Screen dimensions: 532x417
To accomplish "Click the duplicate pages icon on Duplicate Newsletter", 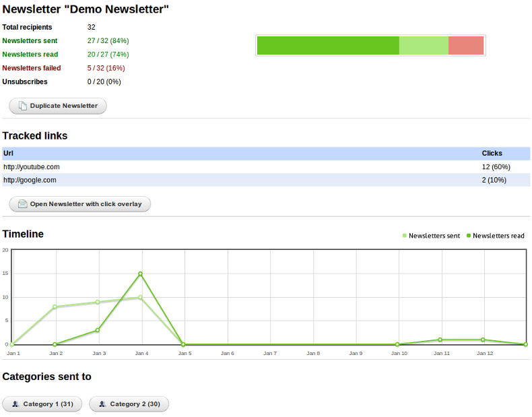I will coord(22,106).
